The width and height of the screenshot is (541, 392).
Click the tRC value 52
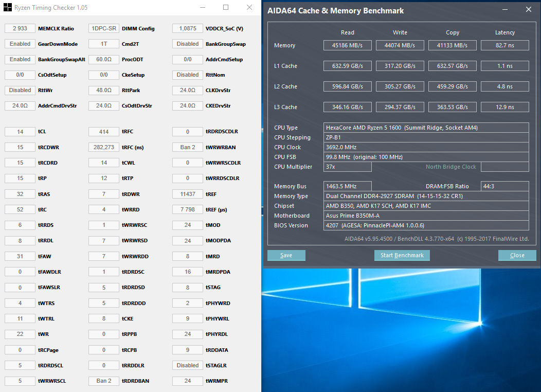(20, 209)
